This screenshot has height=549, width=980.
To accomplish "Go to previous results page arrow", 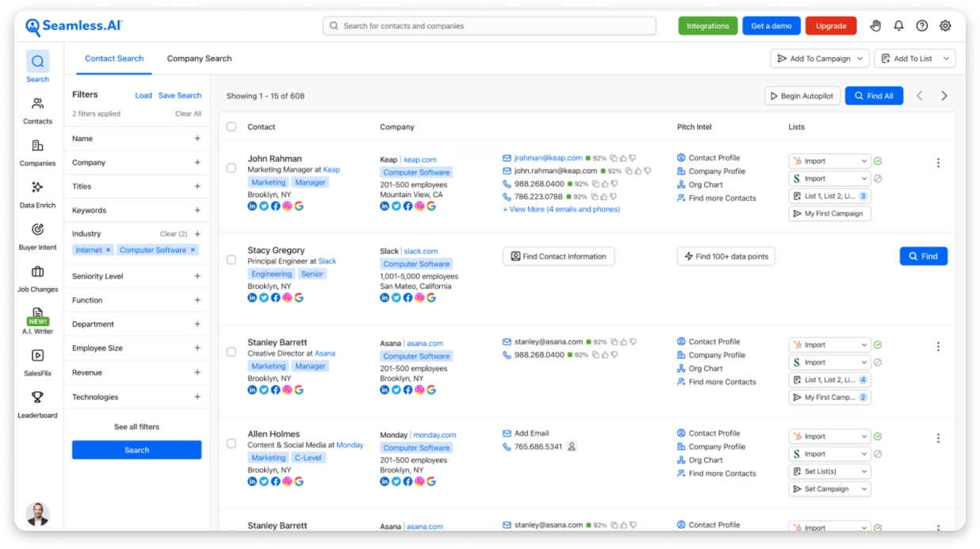I will [x=920, y=96].
